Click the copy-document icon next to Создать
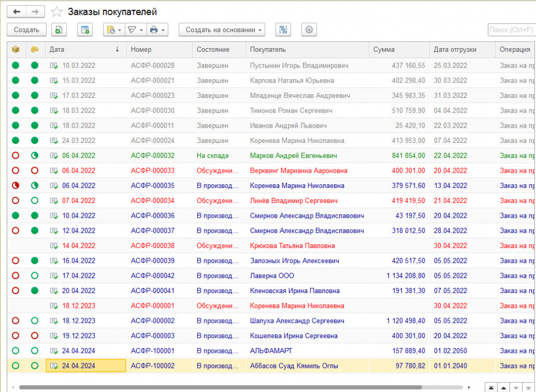 coord(59,30)
